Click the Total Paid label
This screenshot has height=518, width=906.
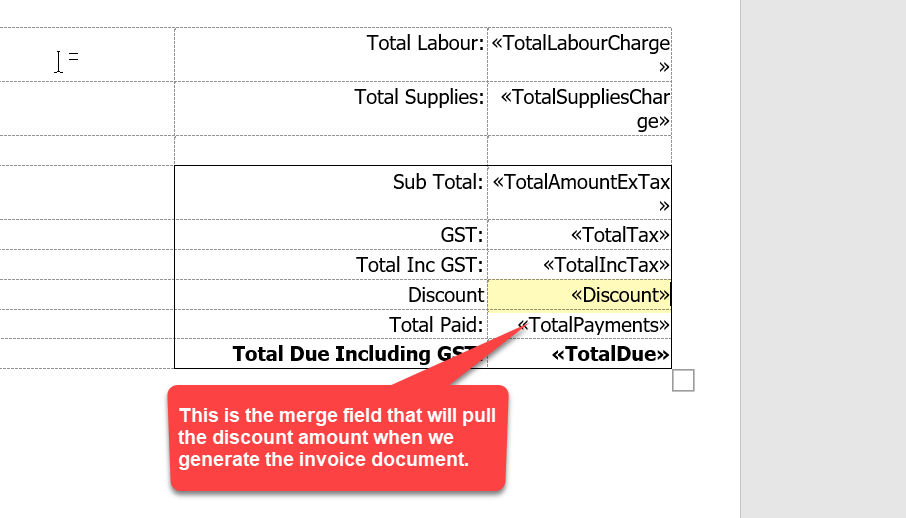coord(436,325)
